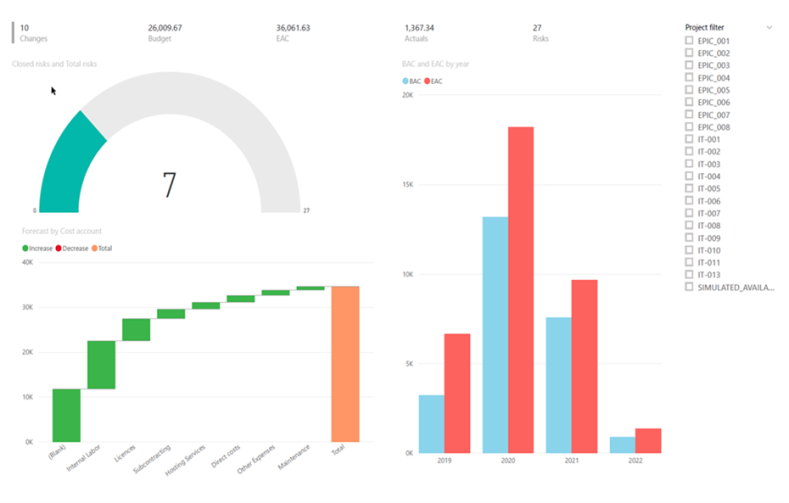Click the Decrease legend marker
Viewport: 789px width, 503px height.
click(x=58, y=248)
